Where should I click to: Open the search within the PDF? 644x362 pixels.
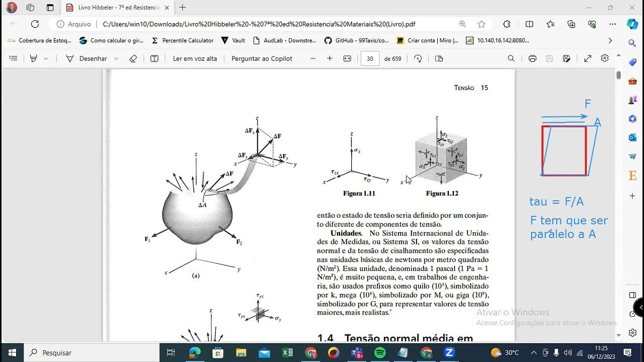511,58
